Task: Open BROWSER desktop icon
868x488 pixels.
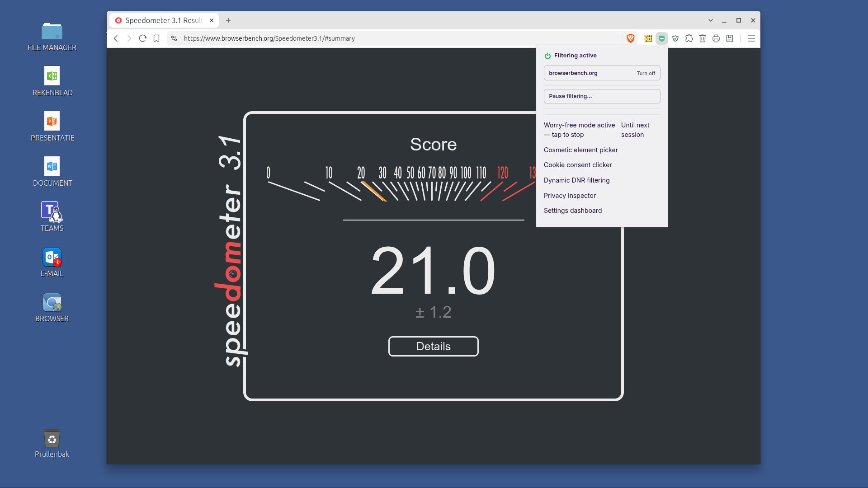Action: [x=52, y=308]
